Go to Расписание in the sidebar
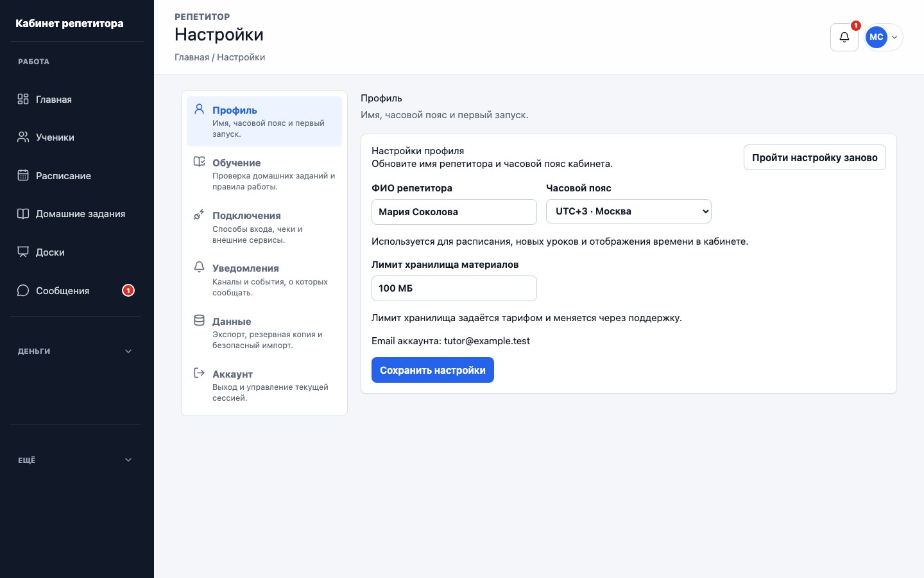This screenshot has height=578, width=924. pos(76,175)
